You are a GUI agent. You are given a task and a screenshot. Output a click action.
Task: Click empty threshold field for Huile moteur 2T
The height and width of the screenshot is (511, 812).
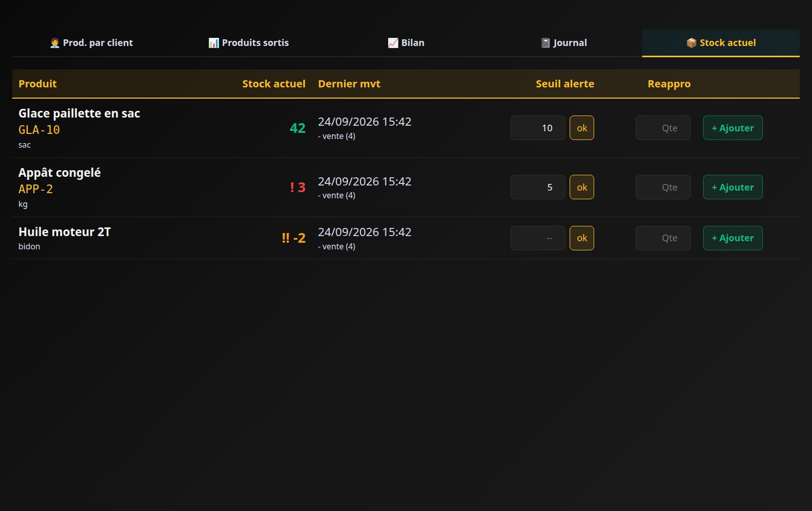[538, 238]
